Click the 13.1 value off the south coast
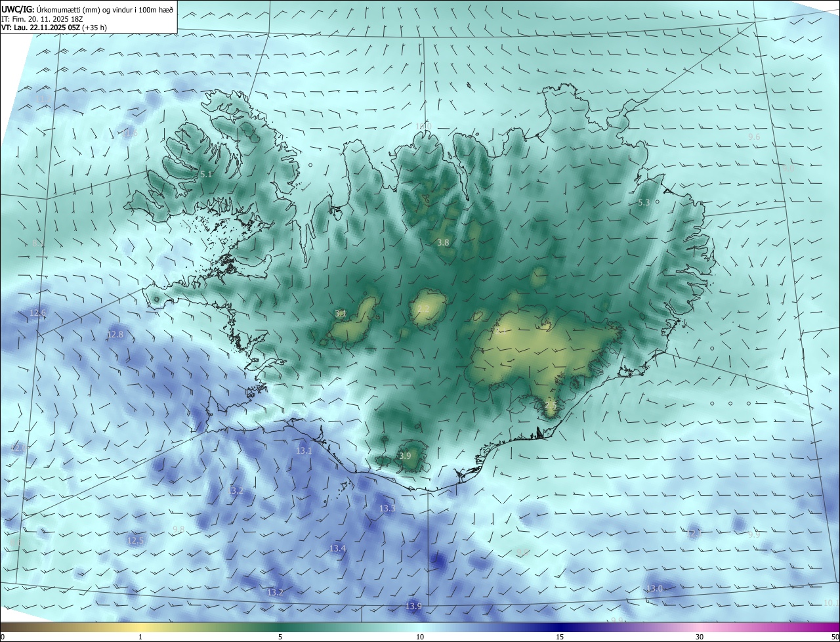The width and height of the screenshot is (840, 642). [304, 451]
